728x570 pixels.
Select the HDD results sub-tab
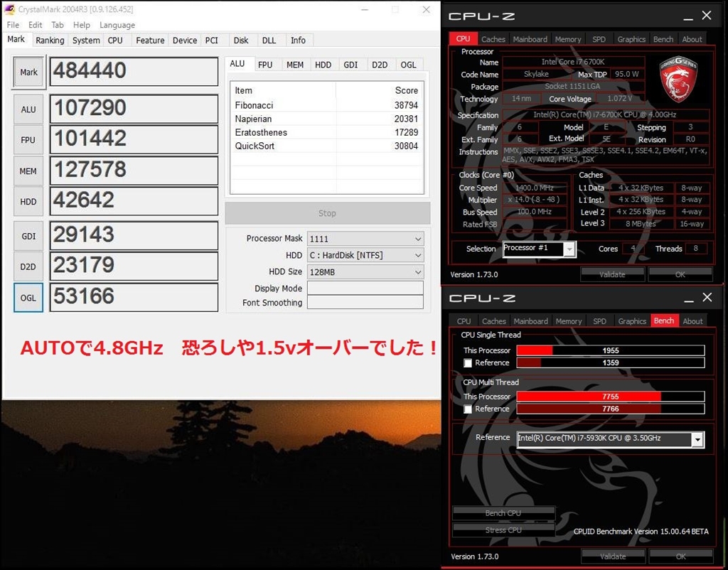coord(323,65)
